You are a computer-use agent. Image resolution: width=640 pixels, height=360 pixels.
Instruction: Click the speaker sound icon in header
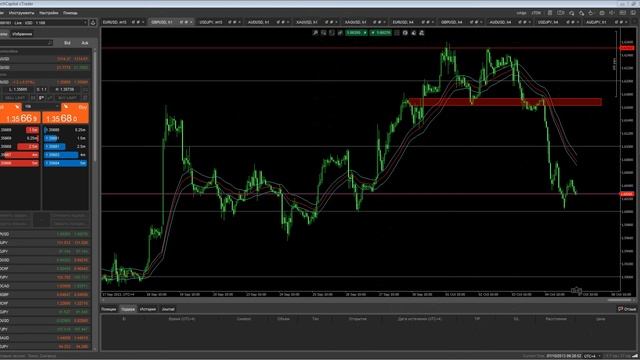[x=612, y=13]
